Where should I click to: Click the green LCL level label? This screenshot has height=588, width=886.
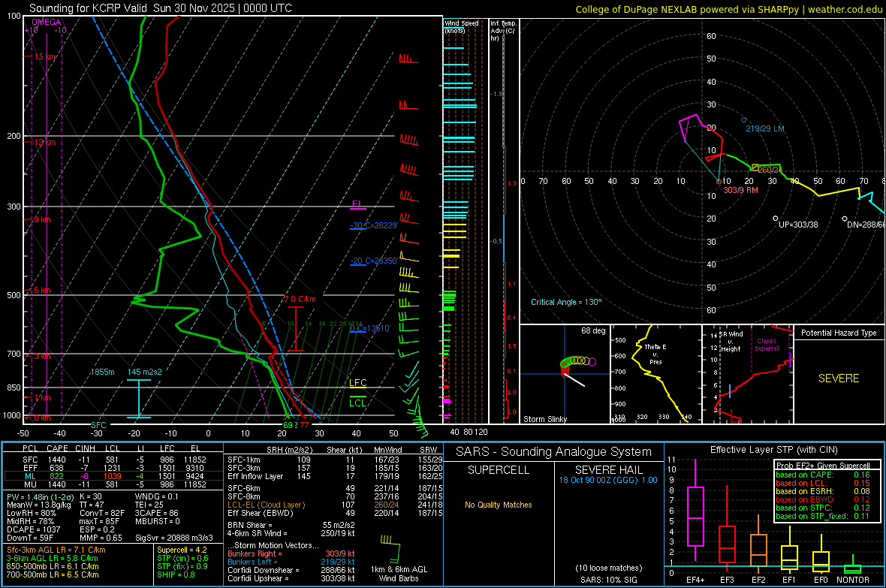357,403
